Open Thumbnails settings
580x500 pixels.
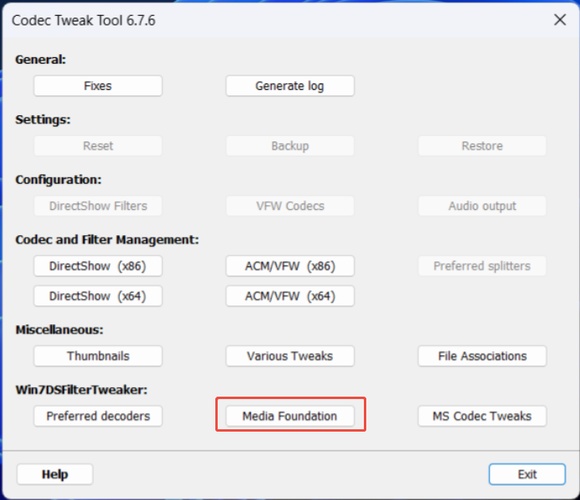click(98, 356)
